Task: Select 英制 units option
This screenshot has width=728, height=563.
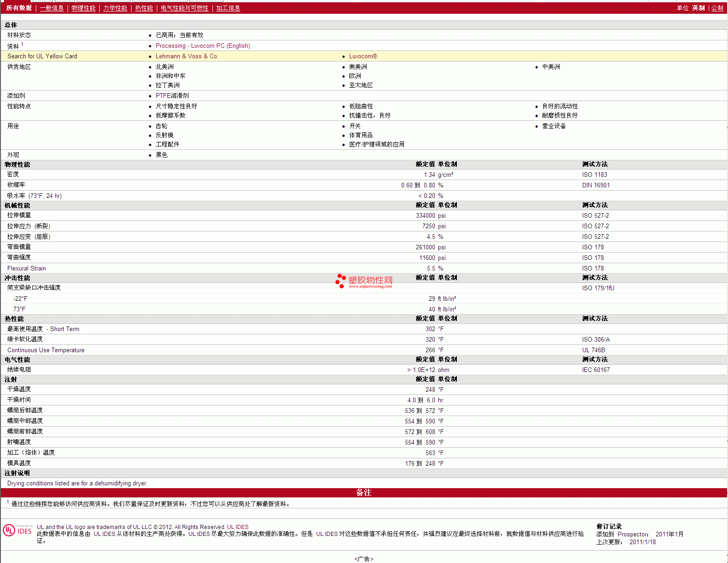Action: click(x=699, y=8)
